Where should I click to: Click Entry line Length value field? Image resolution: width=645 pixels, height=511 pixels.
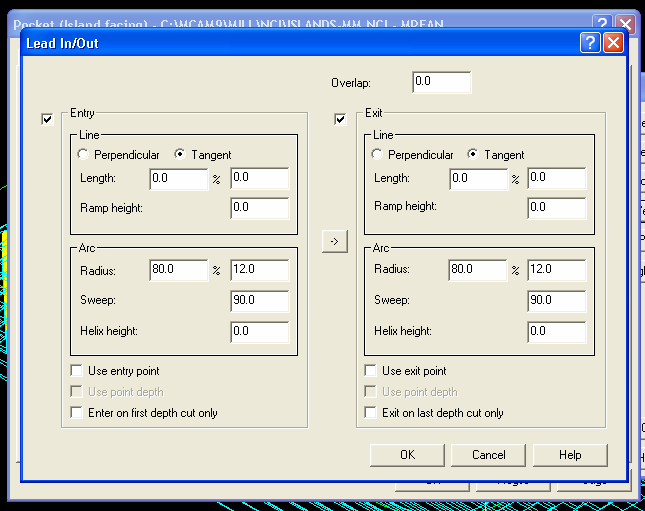coord(260,178)
